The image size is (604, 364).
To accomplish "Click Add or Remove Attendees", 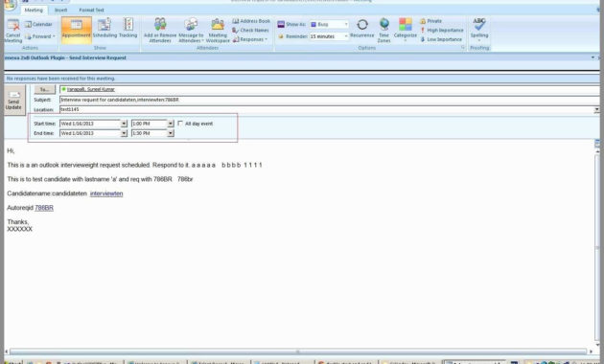I will click(x=160, y=30).
